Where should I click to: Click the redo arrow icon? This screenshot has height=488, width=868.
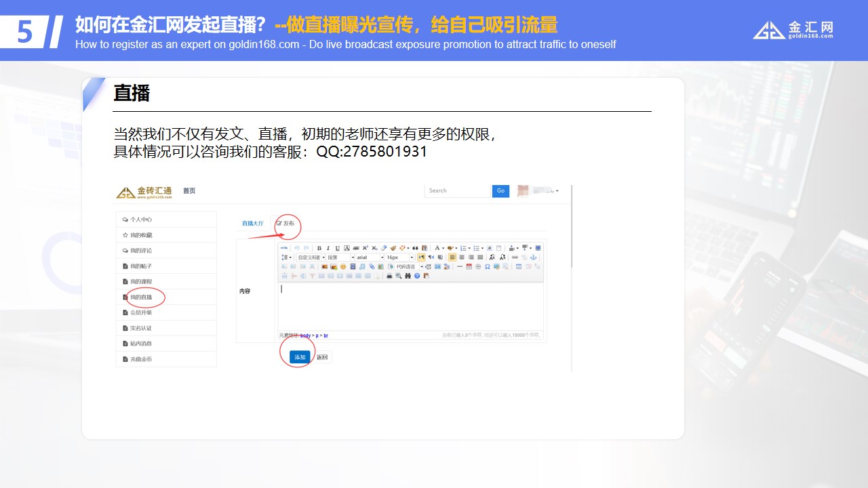point(307,248)
